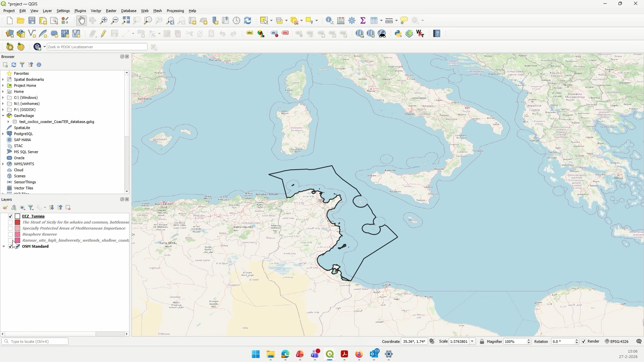
Task: Open the Temporal Controller clock icon
Action: (237, 21)
